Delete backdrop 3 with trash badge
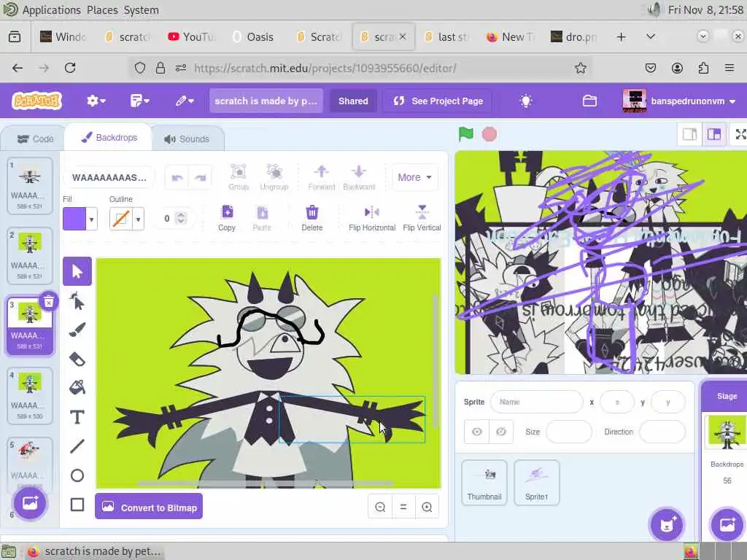Viewport: 747px width, 560px height. click(49, 301)
